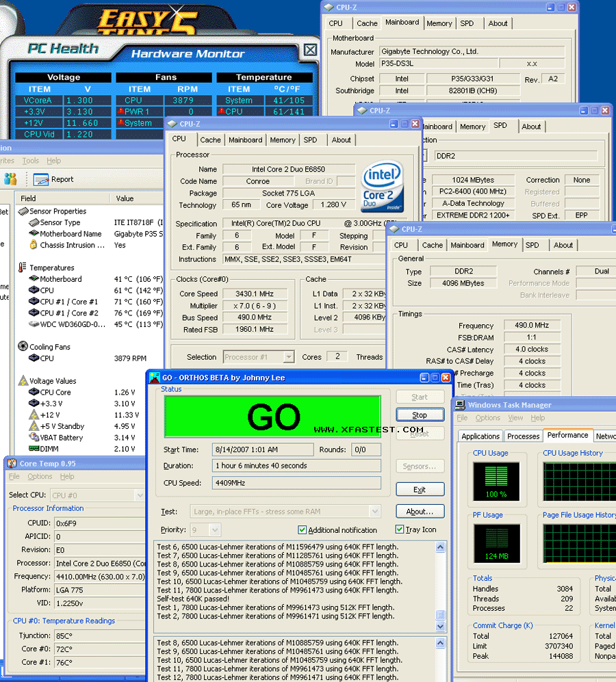Image resolution: width=616 pixels, height=682 pixels.
Task: Click the System fan warning icon
Action: point(120,122)
